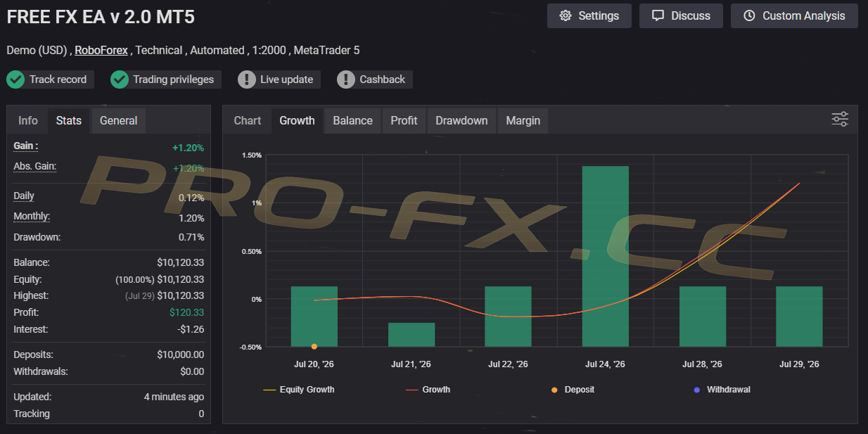Viewport: 868px width, 434px height.
Task: Open chart options sliders icon
Action: 840,119
